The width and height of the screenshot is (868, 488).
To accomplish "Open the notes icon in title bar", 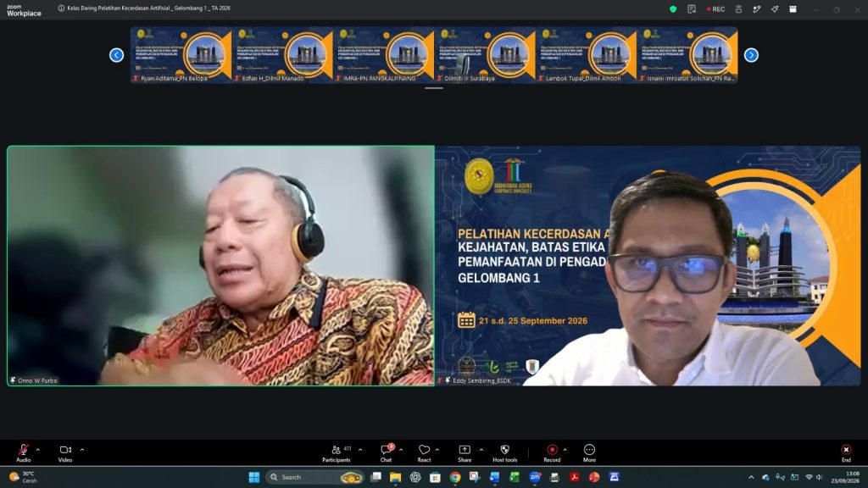I will tap(692, 8).
